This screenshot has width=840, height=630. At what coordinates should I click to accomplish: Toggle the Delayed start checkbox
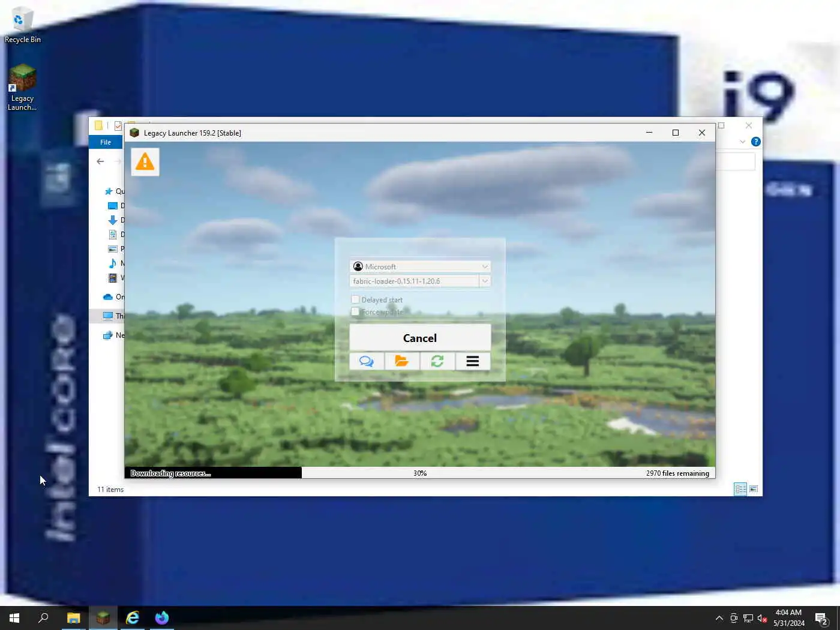click(x=355, y=299)
